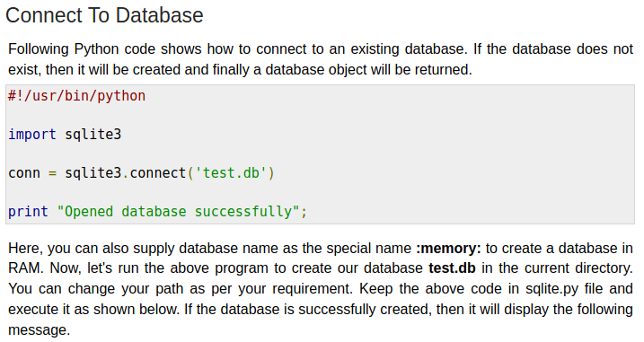Click the equals sign after conn

(52, 173)
